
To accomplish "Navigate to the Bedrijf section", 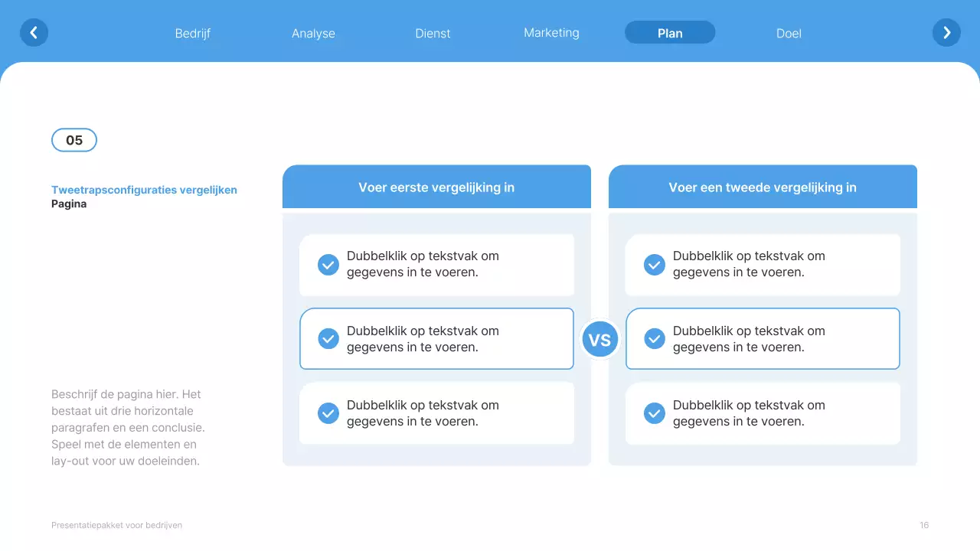I will 193,33.
